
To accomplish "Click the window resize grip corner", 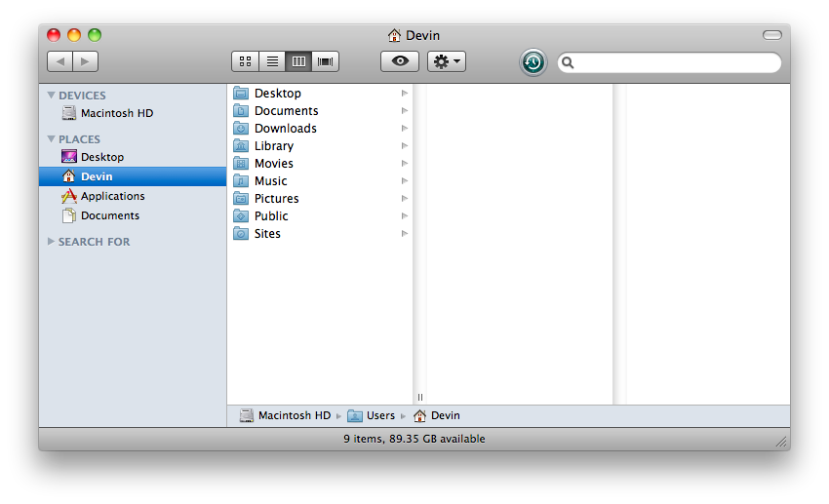I will [x=781, y=442].
